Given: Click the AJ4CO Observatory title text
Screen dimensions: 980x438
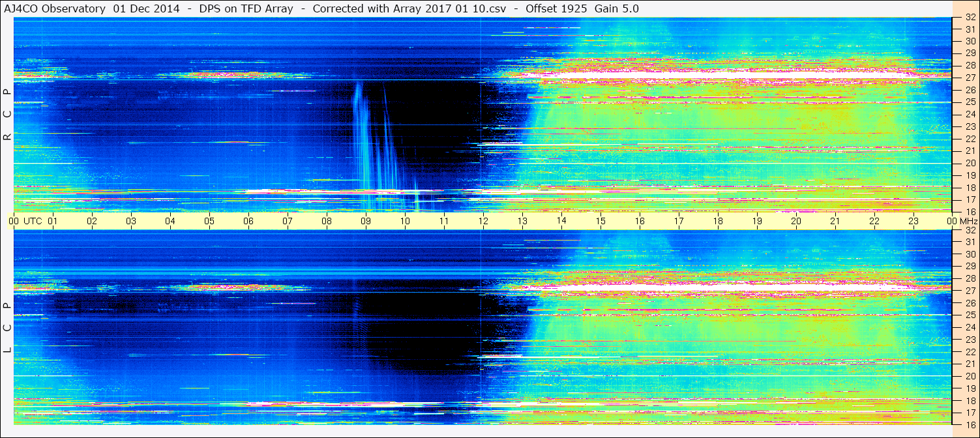Looking at the screenshot, I should point(55,8).
